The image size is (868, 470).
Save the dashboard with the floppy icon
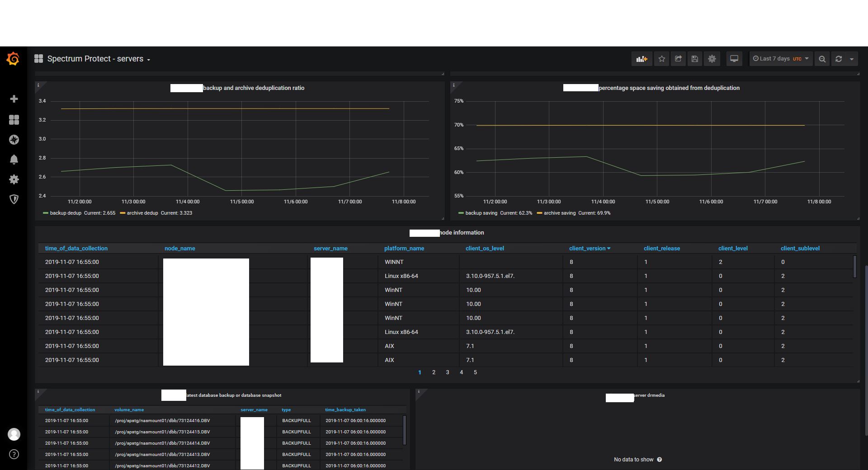(695, 59)
